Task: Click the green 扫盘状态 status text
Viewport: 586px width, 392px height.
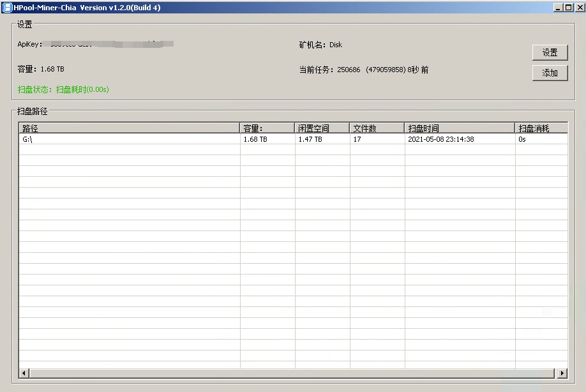Action: [x=63, y=89]
